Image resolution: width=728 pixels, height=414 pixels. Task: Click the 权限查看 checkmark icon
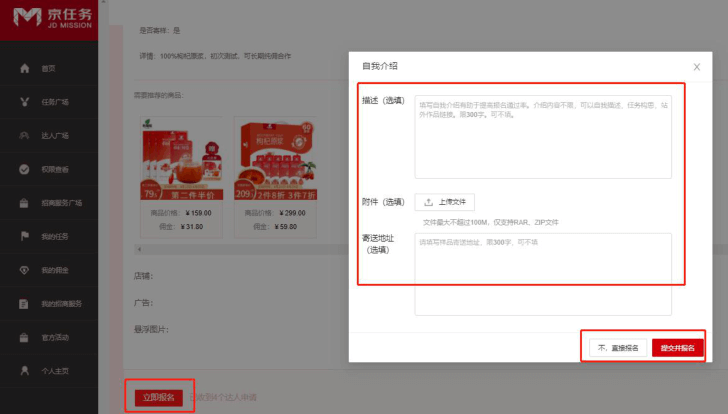coord(24,169)
